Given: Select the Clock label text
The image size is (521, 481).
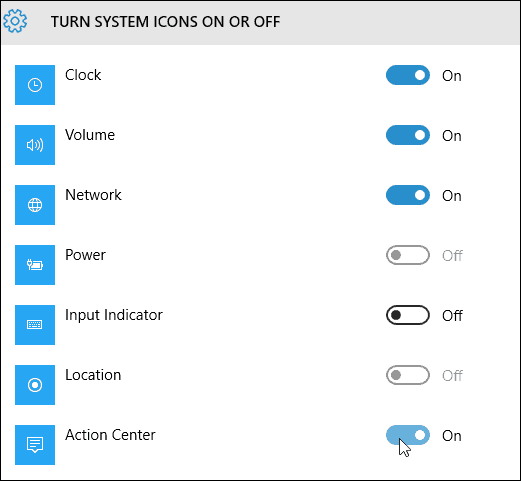Looking at the screenshot, I should [x=83, y=75].
